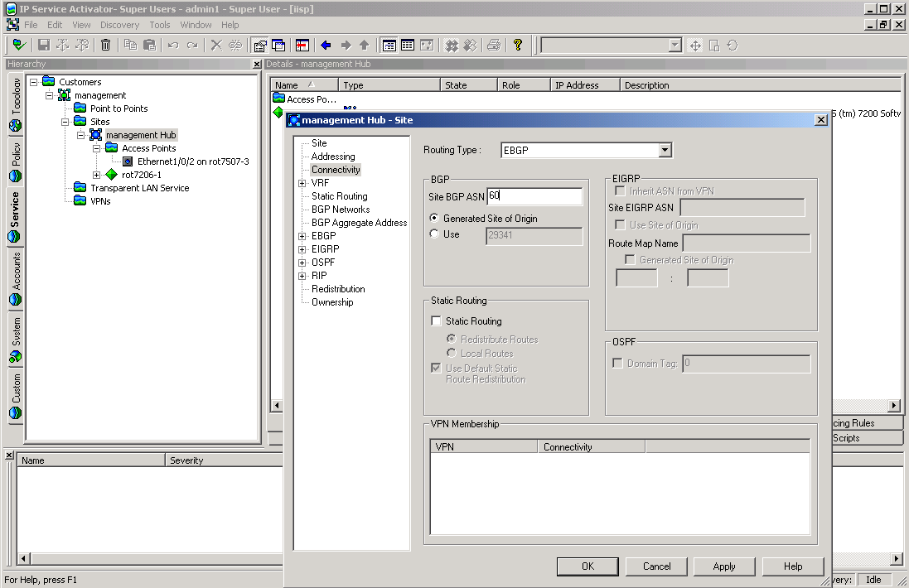Select BGP Networks in dialog tree
Image resolution: width=909 pixels, height=588 pixels.
click(341, 210)
